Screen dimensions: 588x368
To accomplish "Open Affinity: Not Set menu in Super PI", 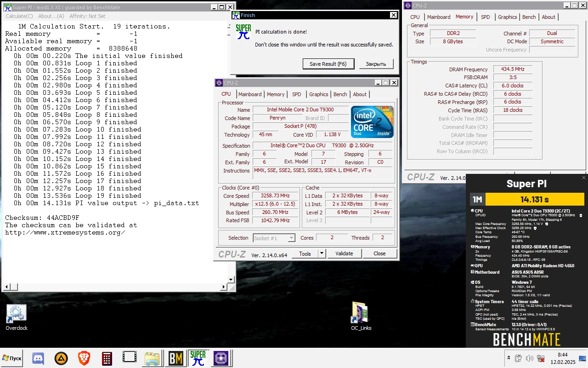I will coord(87,16).
